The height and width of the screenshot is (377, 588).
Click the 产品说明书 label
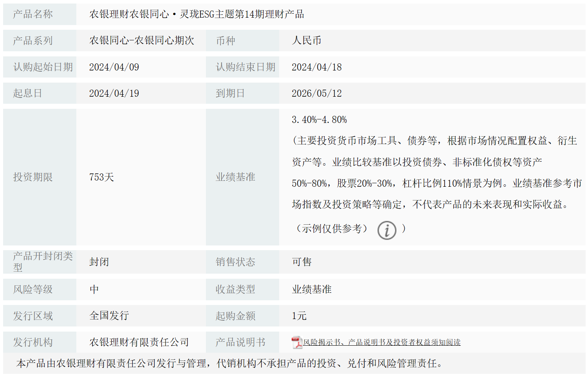[240, 343]
